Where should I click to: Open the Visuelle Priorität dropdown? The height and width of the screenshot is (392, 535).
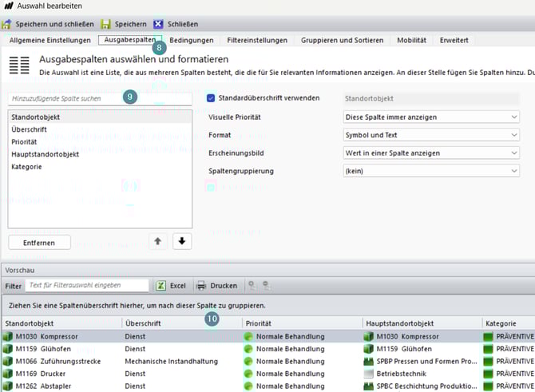click(x=431, y=117)
